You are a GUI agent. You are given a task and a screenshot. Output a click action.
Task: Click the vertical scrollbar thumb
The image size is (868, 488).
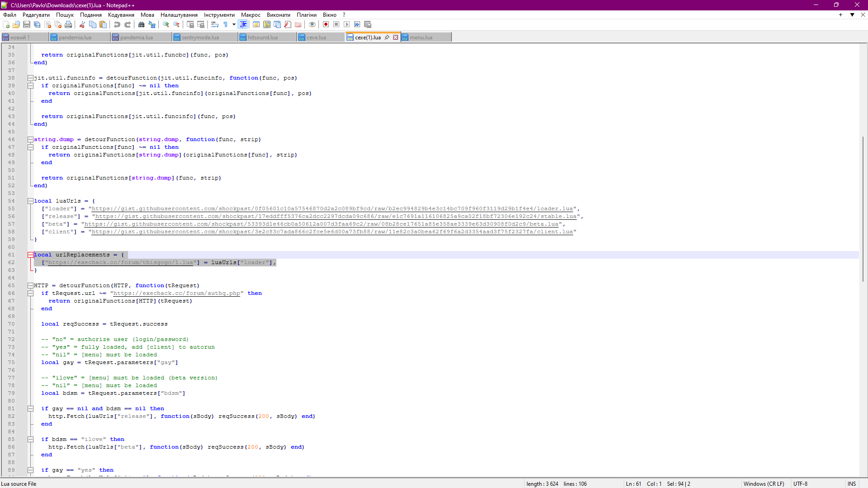[x=863, y=208]
